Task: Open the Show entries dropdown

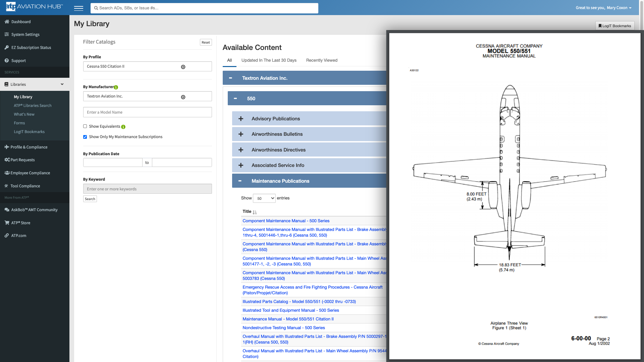Action: [x=264, y=198]
